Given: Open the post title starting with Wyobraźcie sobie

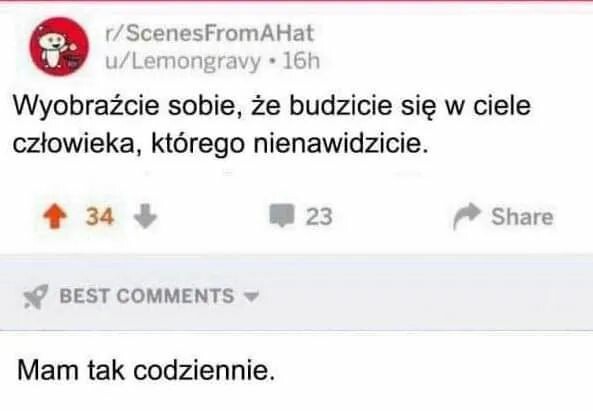Looking at the screenshot, I should coord(272,125).
